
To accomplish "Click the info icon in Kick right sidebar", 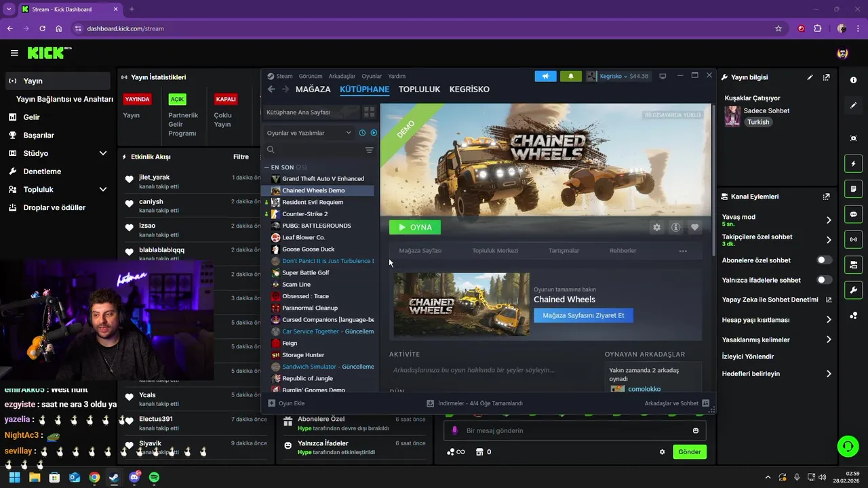I will tap(853, 80).
